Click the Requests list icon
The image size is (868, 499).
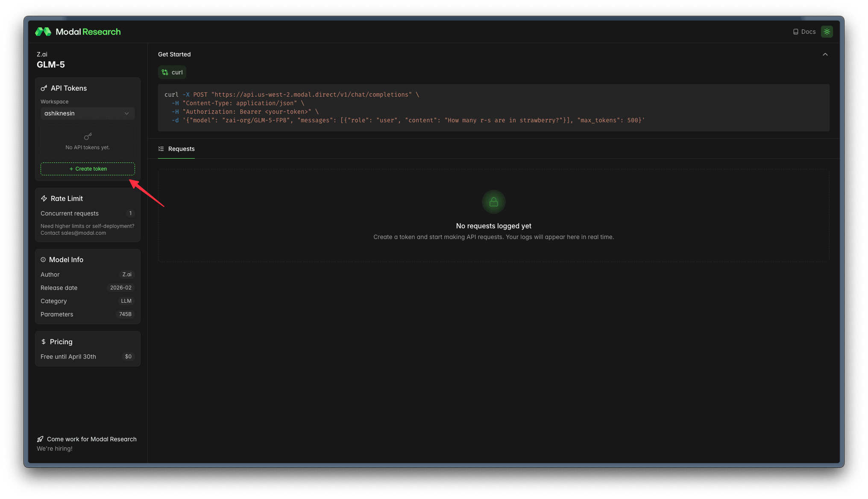161,149
